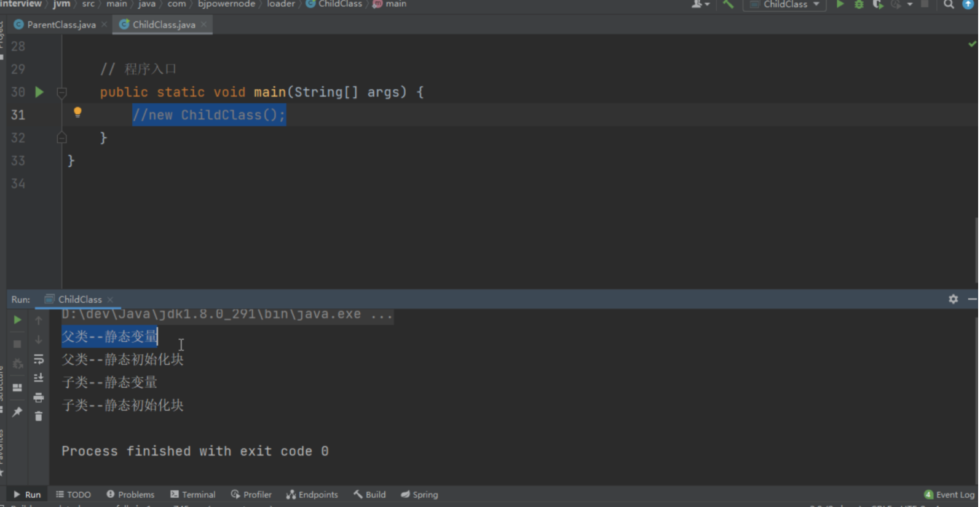The width and height of the screenshot is (980, 507).
Task: Close the ChildClass run tab
Action: 110,300
